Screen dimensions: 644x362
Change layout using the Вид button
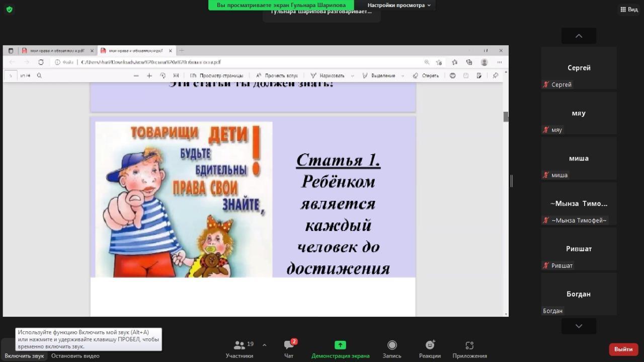(629, 10)
